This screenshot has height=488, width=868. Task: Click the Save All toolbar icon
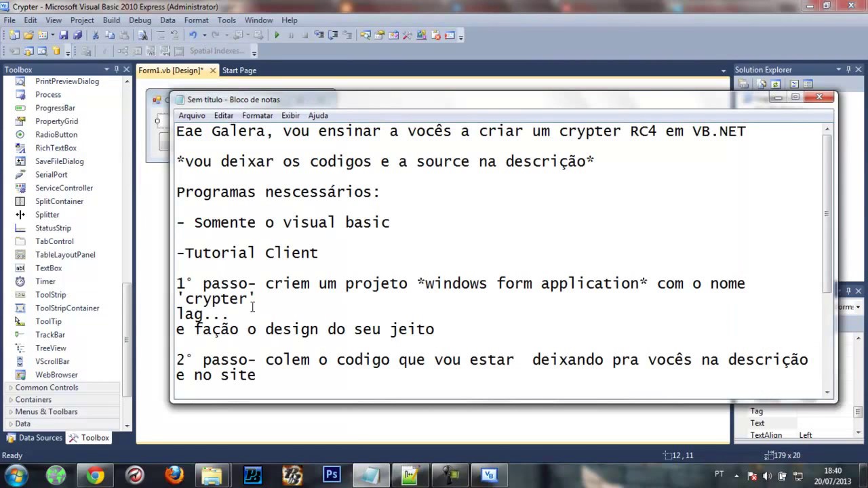pos(77,35)
